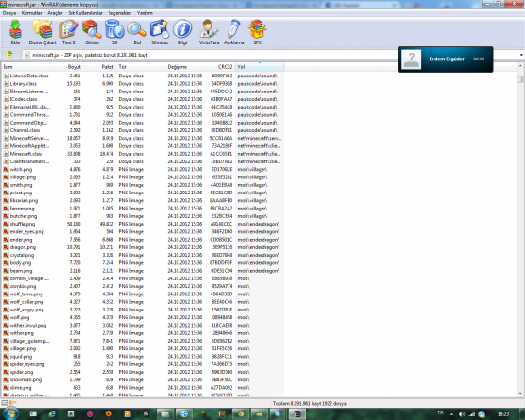Click the network signal tray icon
The height and width of the screenshot is (420, 525).
[x=471, y=414]
